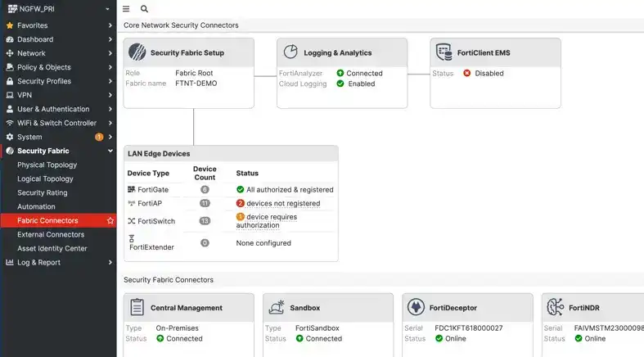Screen dimensions: 644x357
Task: Open search with the magnifier icon
Action: click(x=145, y=9)
